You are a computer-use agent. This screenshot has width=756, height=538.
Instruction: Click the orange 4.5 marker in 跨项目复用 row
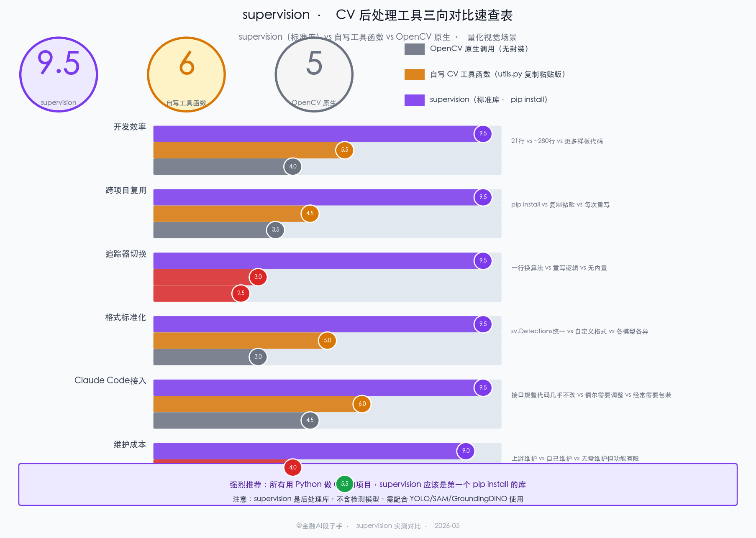pyautogui.click(x=310, y=214)
